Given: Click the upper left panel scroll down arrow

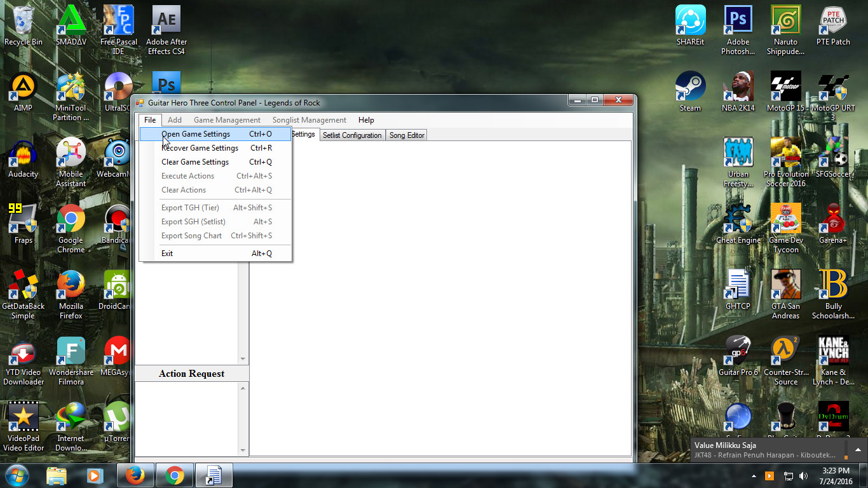Looking at the screenshot, I should point(243,359).
